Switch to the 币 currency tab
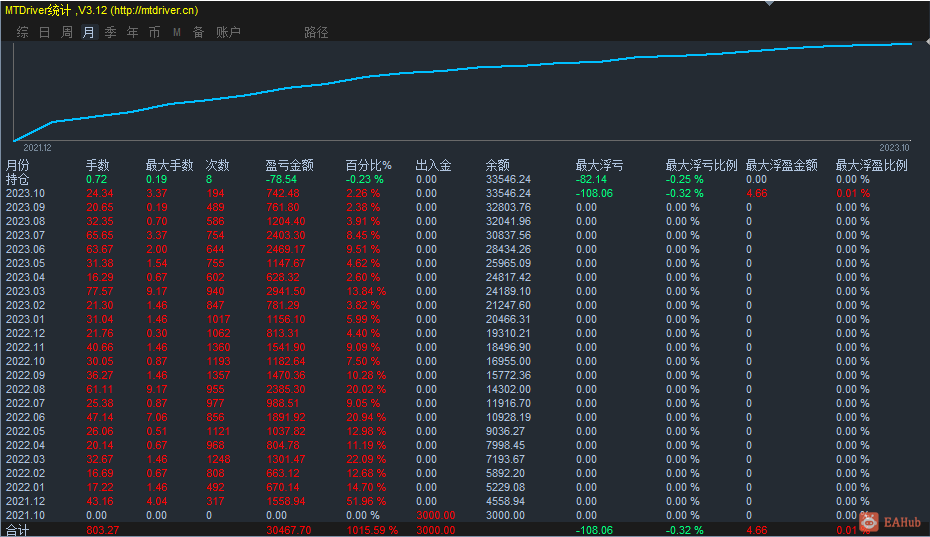 click(x=154, y=32)
